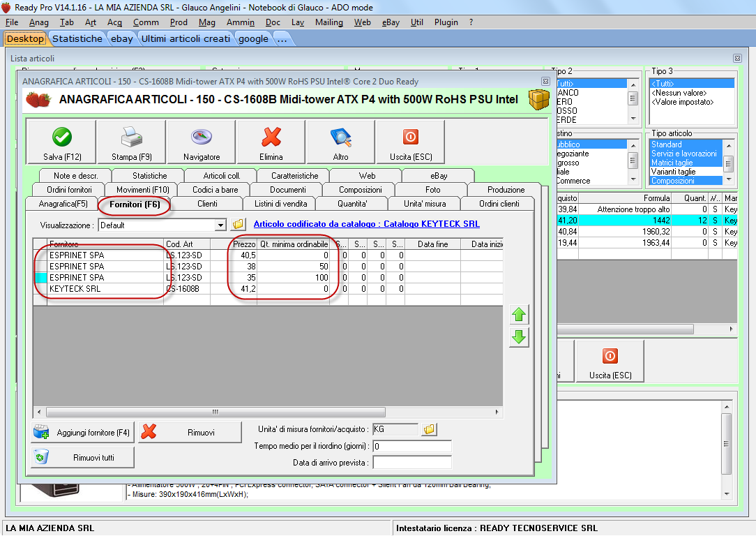Move supplier row down with green arrow
The width and height of the screenshot is (756, 536).
point(519,338)
